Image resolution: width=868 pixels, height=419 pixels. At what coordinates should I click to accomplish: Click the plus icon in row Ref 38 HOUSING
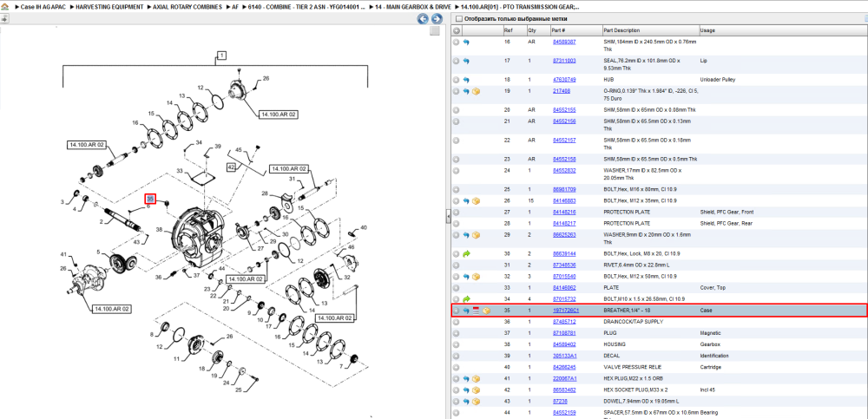[x=457, y=344]
